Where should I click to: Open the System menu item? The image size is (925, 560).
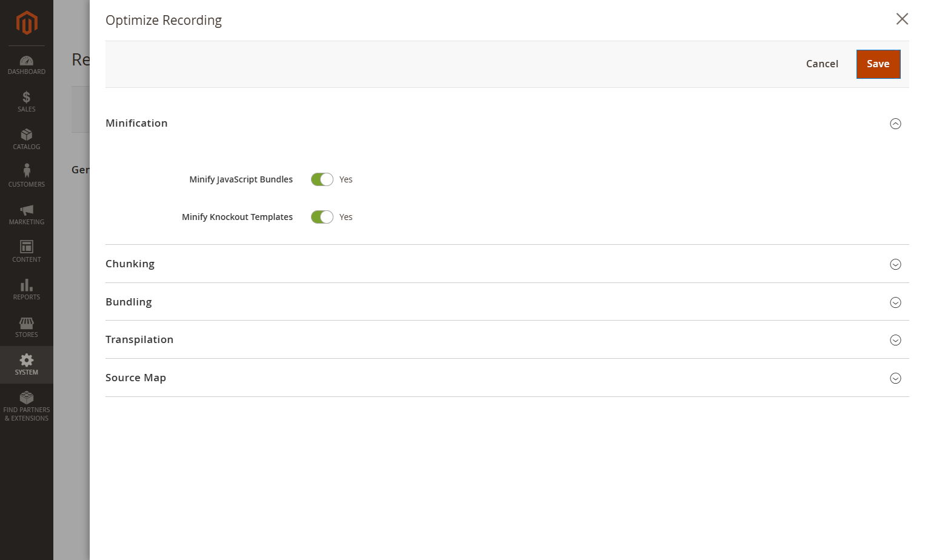click(x=27, y=365)
